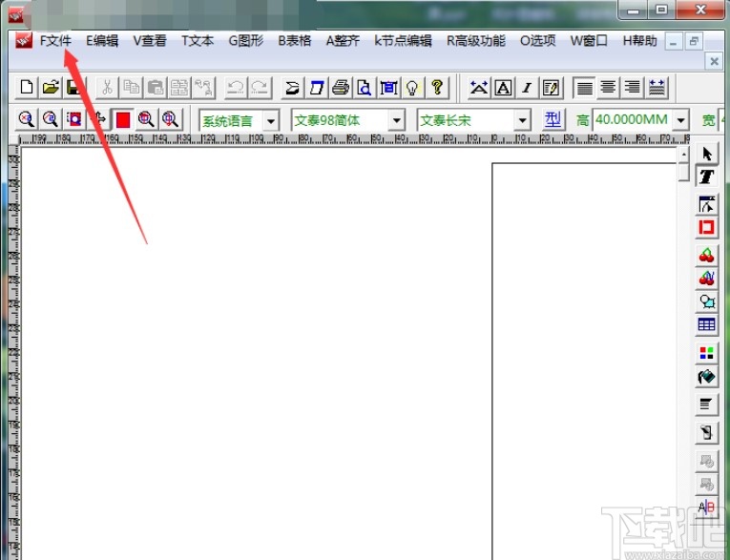Open the T文本 menu

tap(198, 41)
